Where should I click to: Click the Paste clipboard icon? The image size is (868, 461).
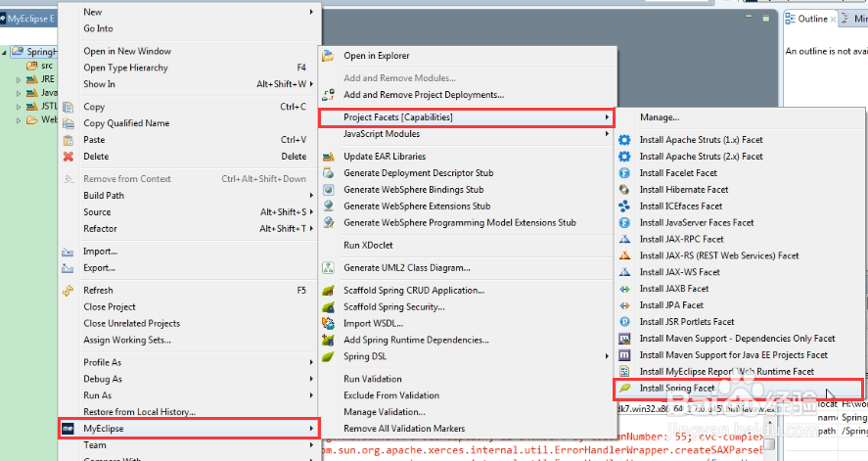point(69,140)
